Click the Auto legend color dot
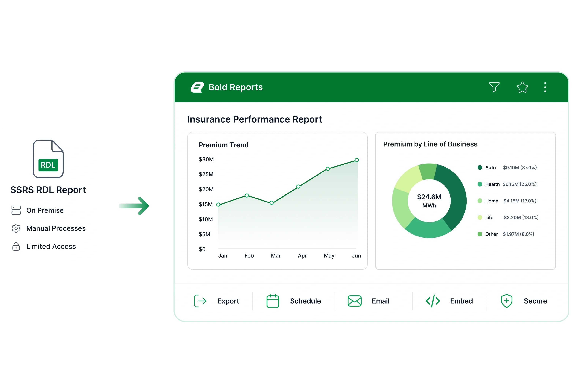 click(x=480, y=168)
